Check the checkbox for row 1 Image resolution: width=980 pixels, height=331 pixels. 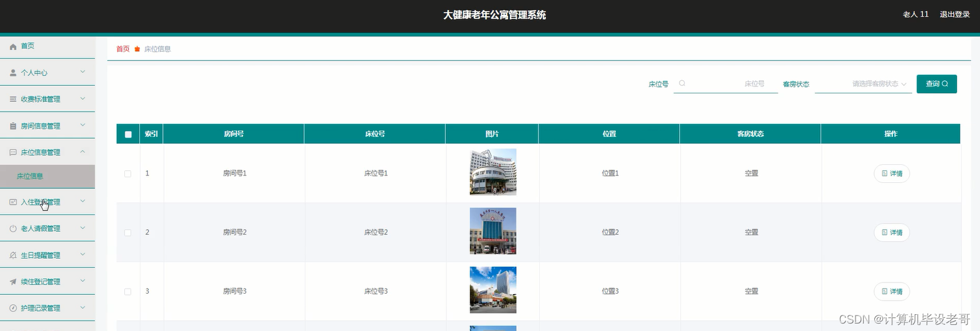click(128, 174)
